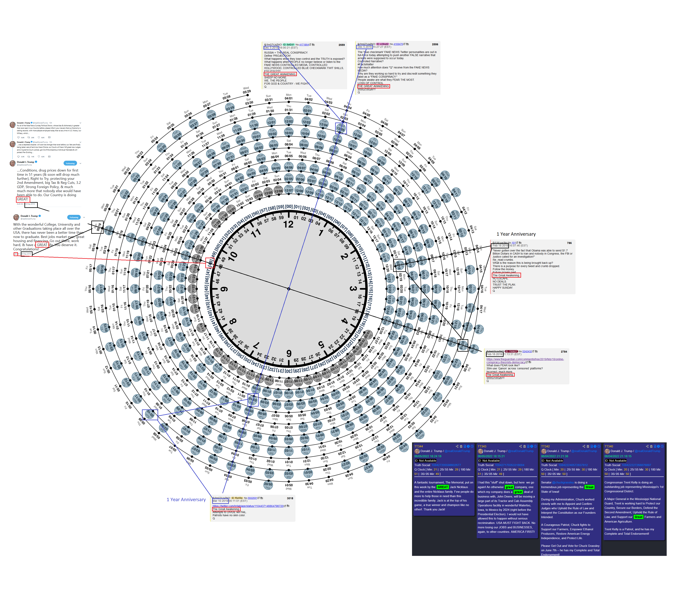This screenshot has width=700, height=600.
Task: Click the share icon on card TT344
Action: coord(457,446)
